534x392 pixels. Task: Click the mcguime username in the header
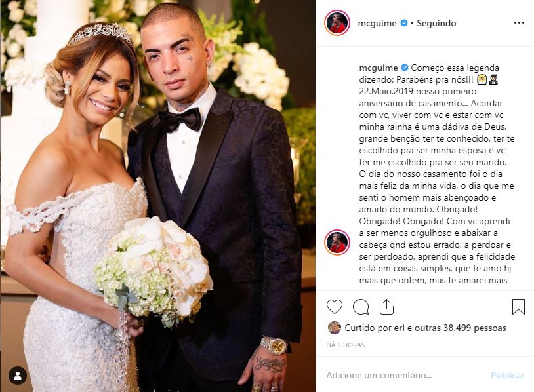(377, 23)
